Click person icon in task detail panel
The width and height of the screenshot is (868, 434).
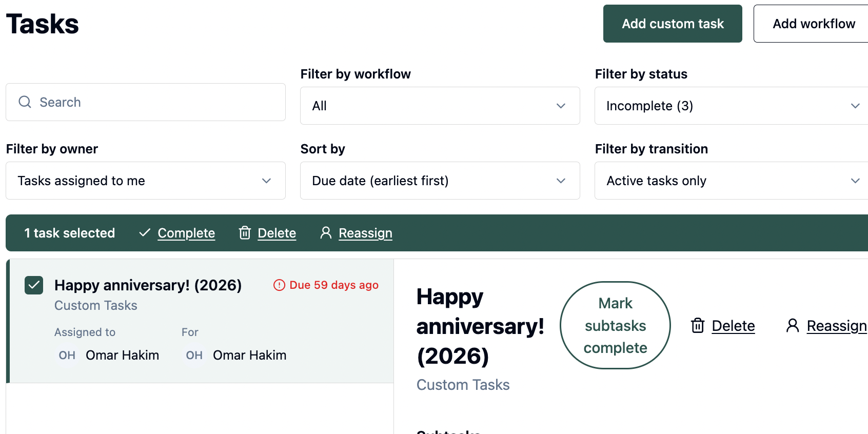pyautogui.click(x=793, y=326)
